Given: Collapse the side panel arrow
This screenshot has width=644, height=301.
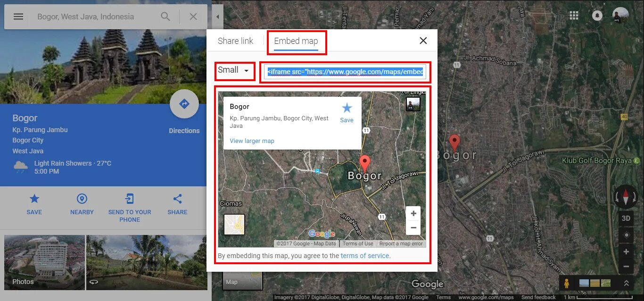Looking at the screenshot, I should click(x=217, y=17).
